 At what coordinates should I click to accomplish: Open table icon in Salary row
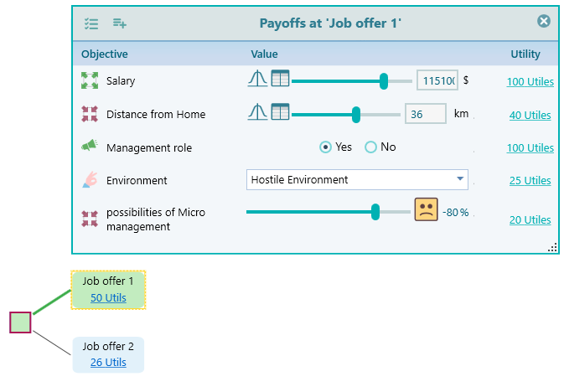point(280,80)
